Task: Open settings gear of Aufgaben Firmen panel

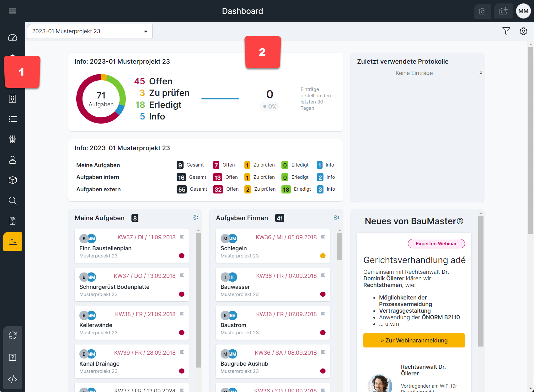Action: click(336, 218)
